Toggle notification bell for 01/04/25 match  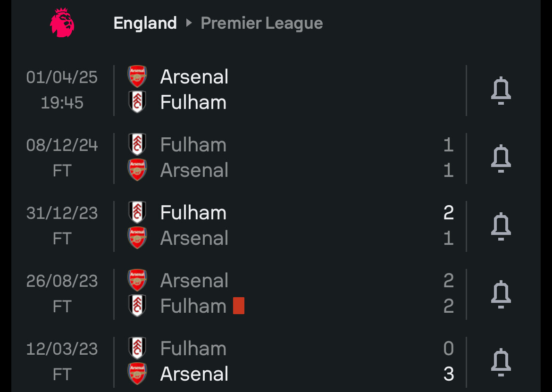(501, 91)
